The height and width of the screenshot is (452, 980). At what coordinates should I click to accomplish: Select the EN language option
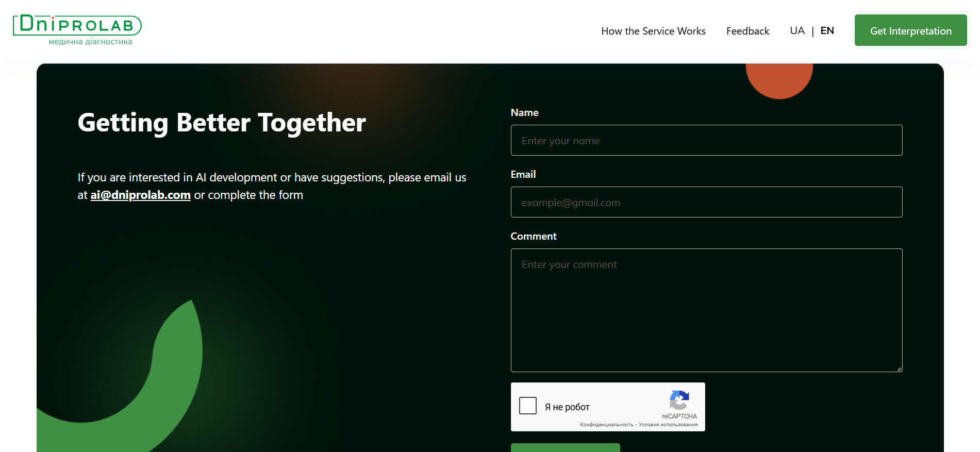tap(827, 31)
